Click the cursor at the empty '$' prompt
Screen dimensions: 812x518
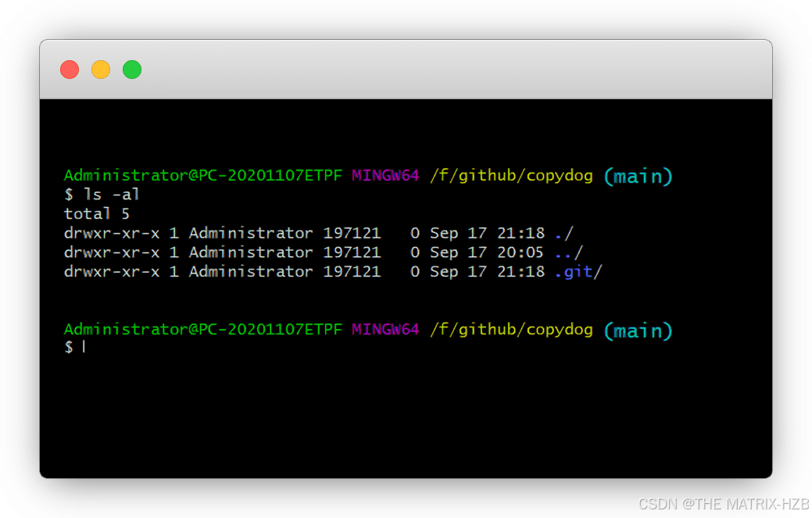[84, 347]
